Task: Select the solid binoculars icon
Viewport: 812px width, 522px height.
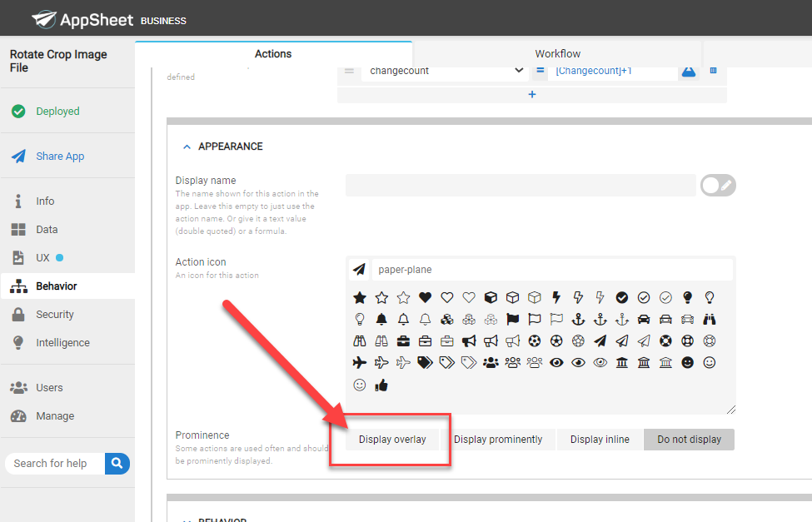Action: click(710, 319)
